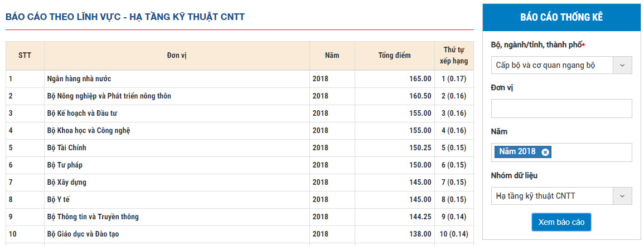The height and width of the screenshot is (246, 644).
Task: Select the Bộ Tài Chính row
Action: [67, 148]
